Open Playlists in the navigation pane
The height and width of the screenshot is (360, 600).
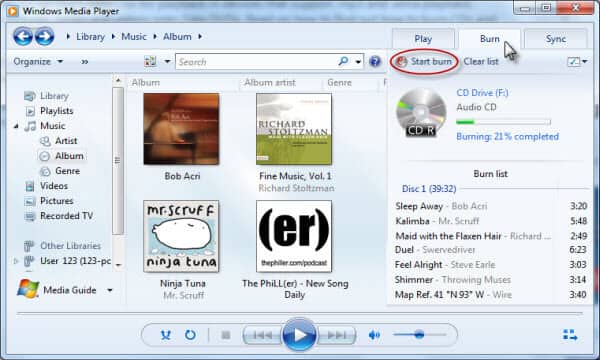(56, 111)
